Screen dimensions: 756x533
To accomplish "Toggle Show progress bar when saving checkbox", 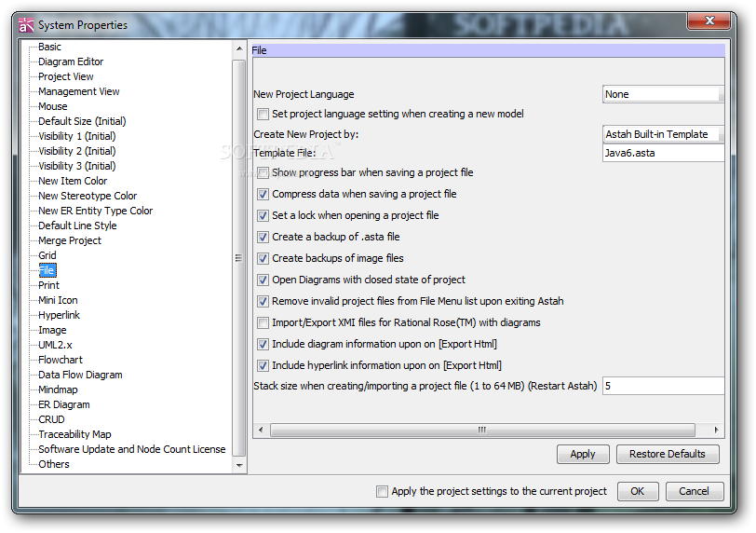I will click(263, 172).
